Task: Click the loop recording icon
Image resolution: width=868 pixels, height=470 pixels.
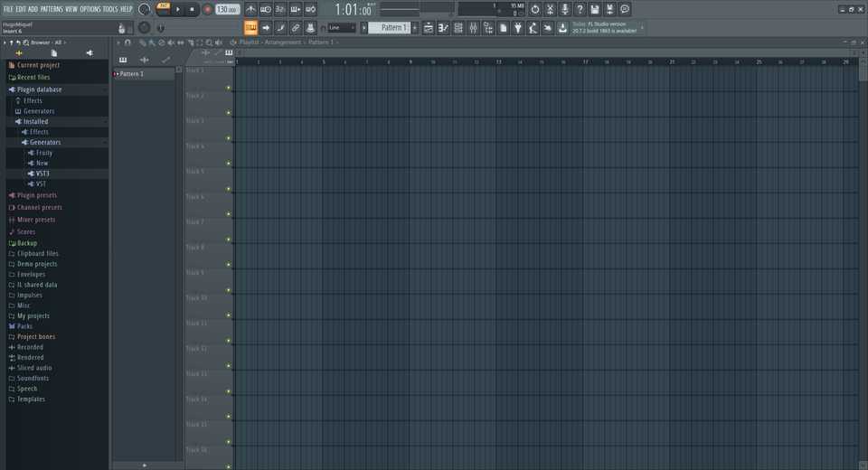Action: [310, 9]
